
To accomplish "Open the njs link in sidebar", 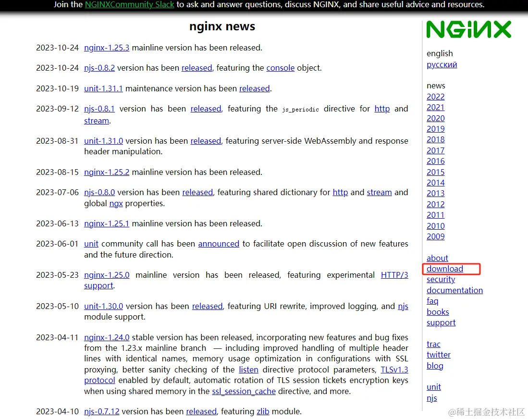I will click(x=432, y=398).
